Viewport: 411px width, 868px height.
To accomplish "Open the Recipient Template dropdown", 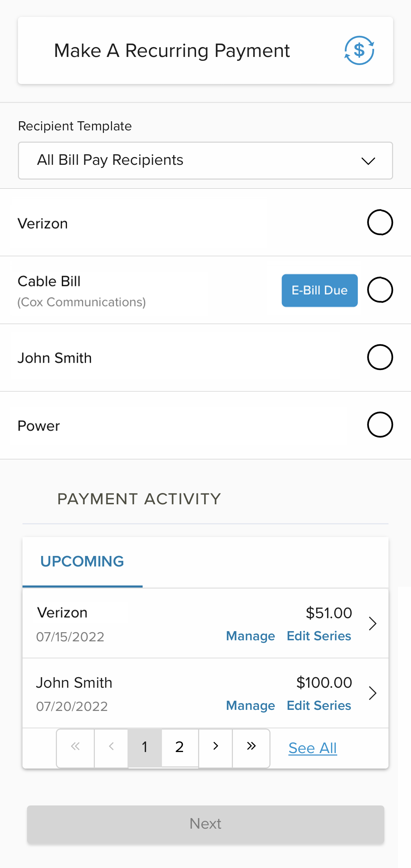I will 205,161.
